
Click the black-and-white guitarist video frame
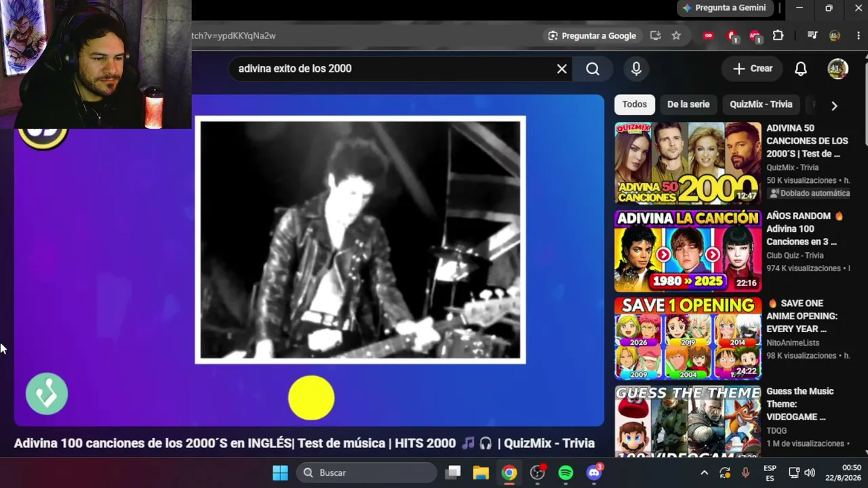(x=360, y=240)
